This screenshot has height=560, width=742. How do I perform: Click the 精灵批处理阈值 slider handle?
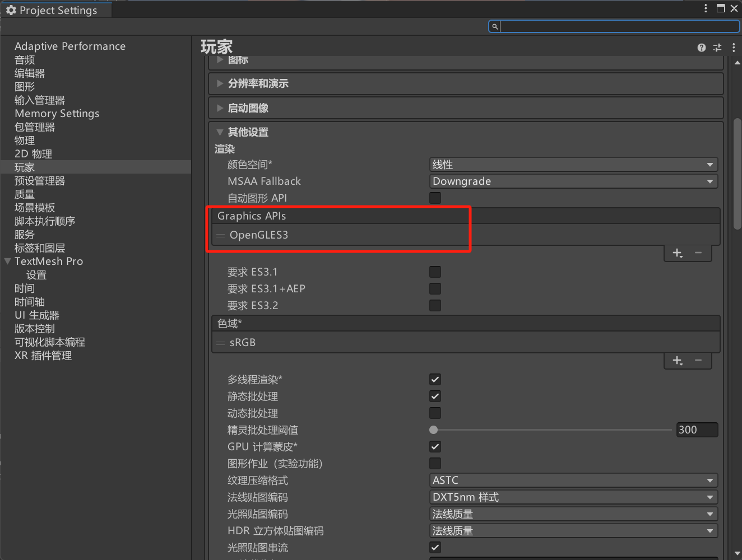[x=433, y=430]
